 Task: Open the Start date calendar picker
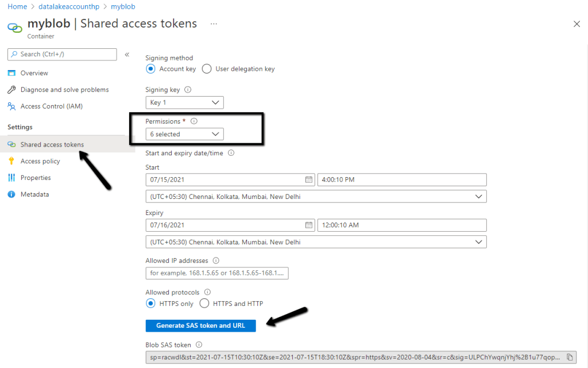(309, 179)
